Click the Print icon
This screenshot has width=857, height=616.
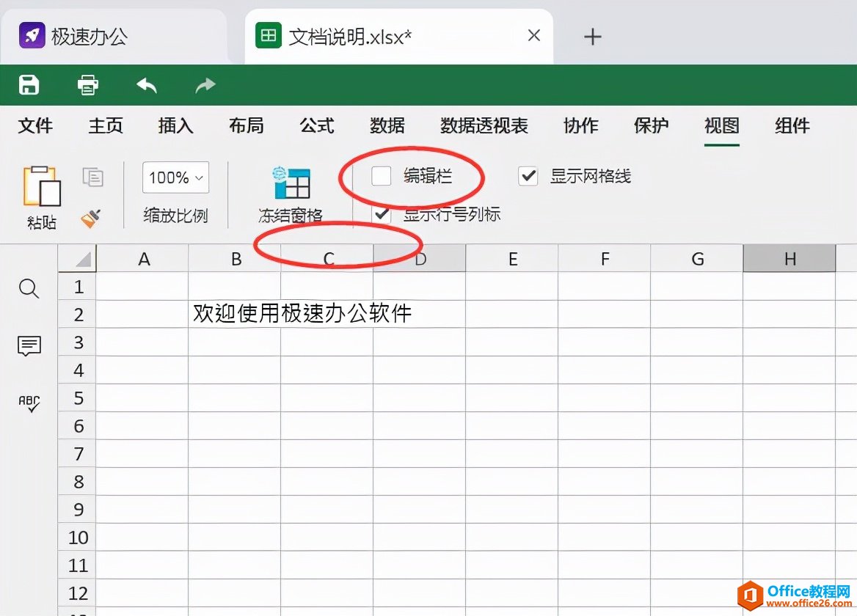click(87, 85)
